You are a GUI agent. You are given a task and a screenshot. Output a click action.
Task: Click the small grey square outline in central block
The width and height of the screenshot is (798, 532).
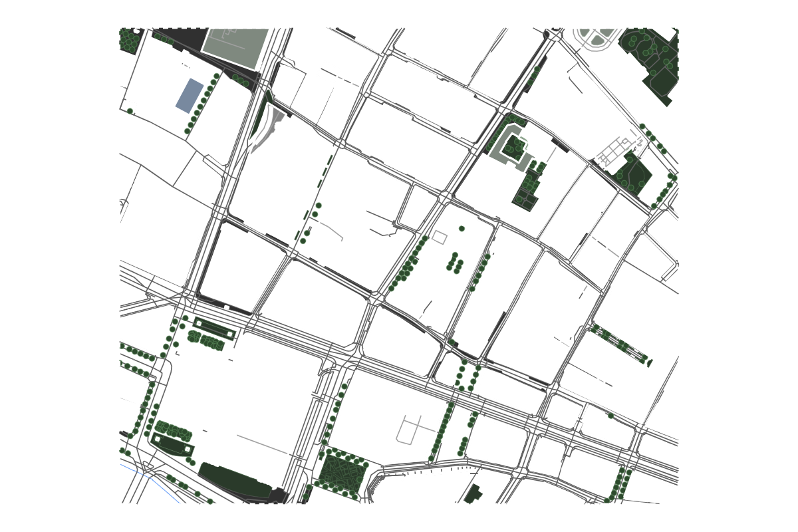[x=440, y=236]
